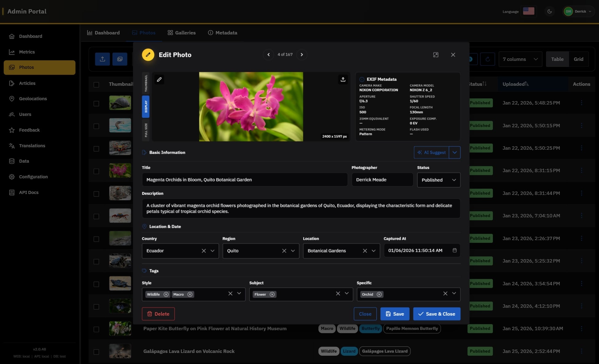Click the AI Suggest button
Screen dimensions: 599x364
431,152
